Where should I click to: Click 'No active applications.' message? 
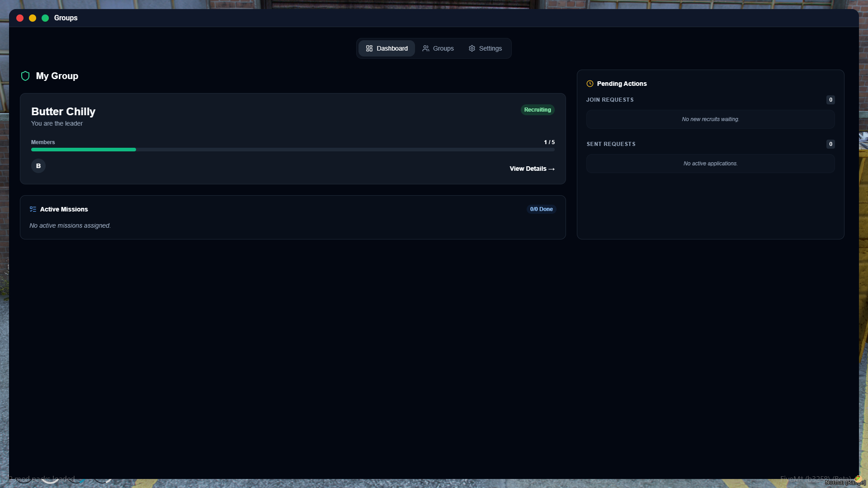tap(711, 164)
